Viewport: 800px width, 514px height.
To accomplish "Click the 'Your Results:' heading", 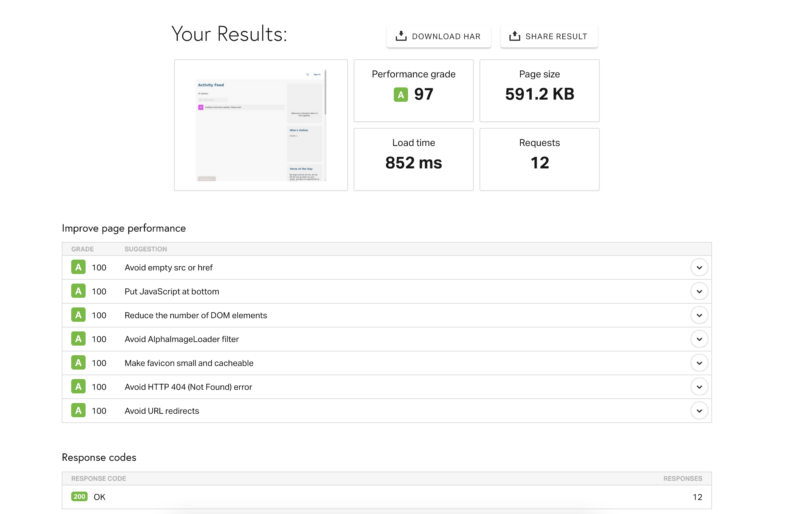I will point(229,34).
